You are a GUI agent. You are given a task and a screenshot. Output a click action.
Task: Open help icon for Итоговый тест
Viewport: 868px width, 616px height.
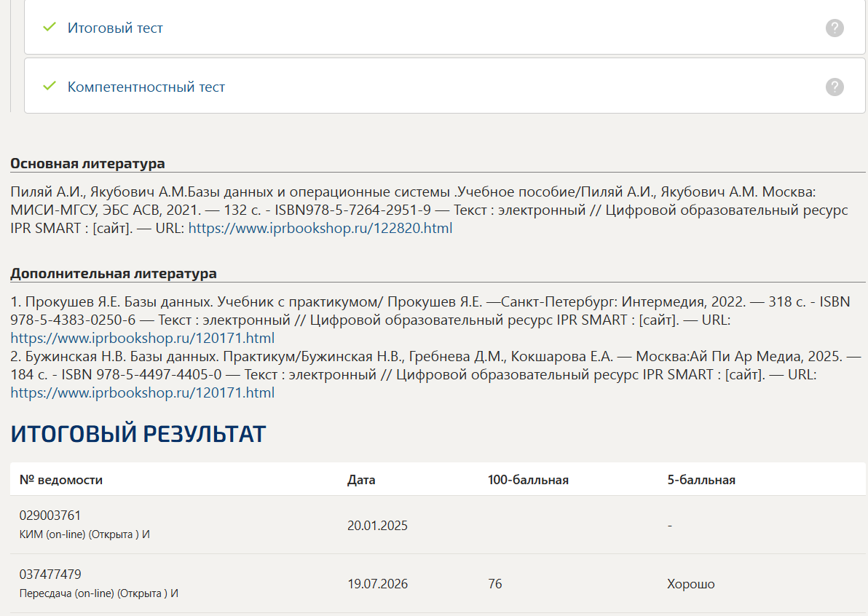[835, 28]
